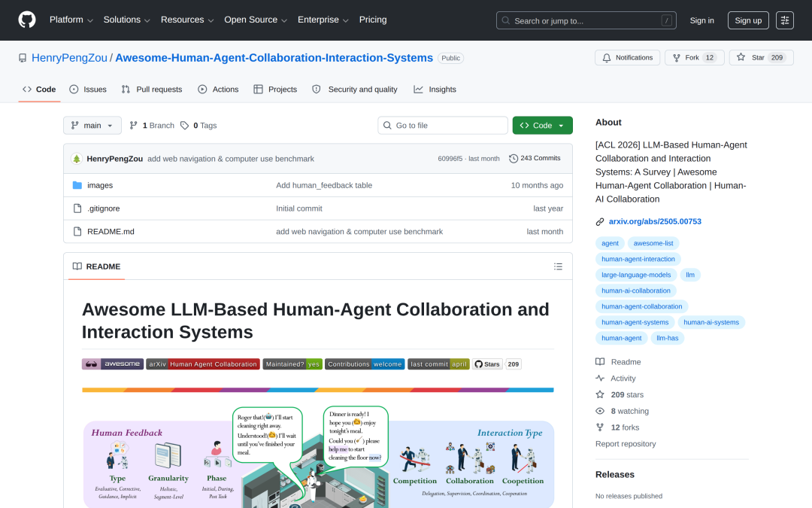The width and height of the screenshot is (812, 508).
Task: Open the 60996f5 commit hash
Action: pos(450,159)
